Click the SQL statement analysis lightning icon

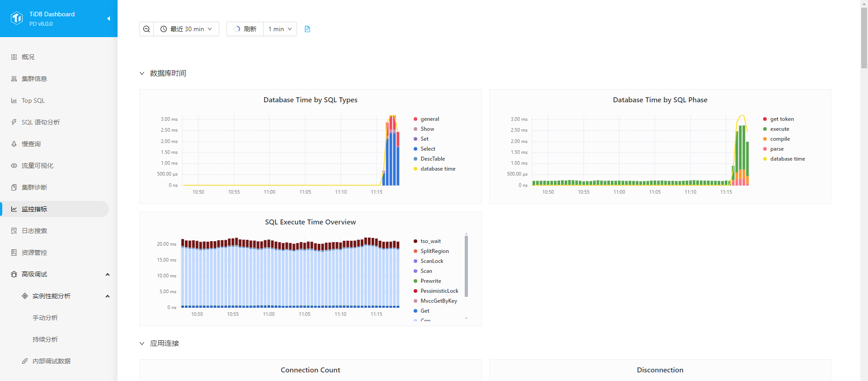[x=14, y=122]
